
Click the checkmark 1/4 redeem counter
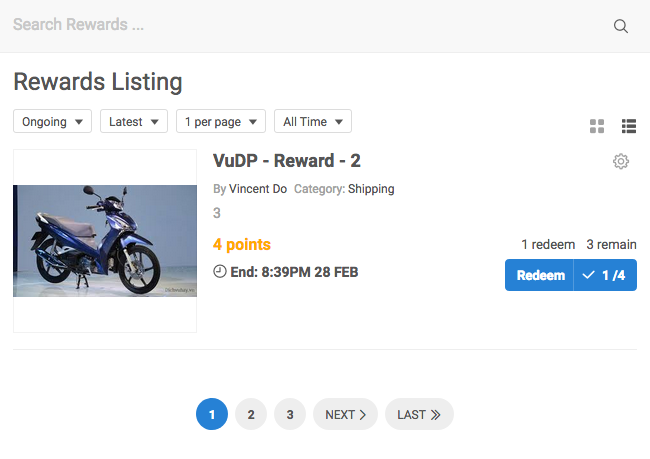tap(605, 276)
